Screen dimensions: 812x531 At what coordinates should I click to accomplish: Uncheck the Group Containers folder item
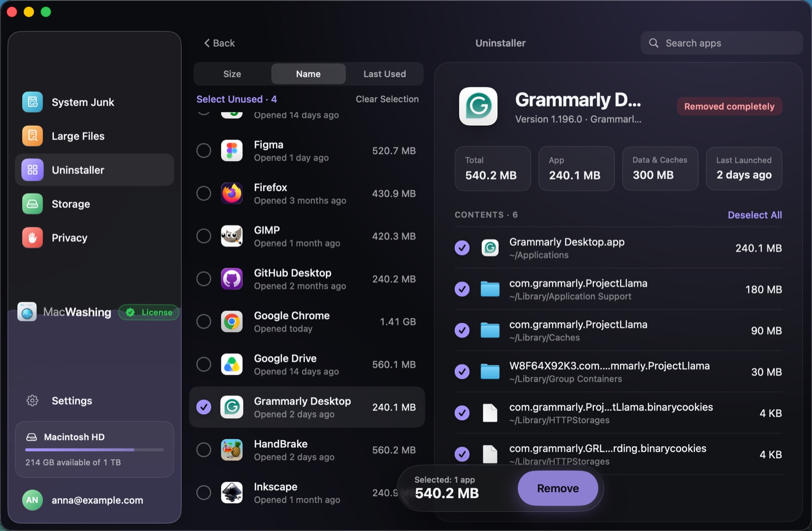pos(462,372)
